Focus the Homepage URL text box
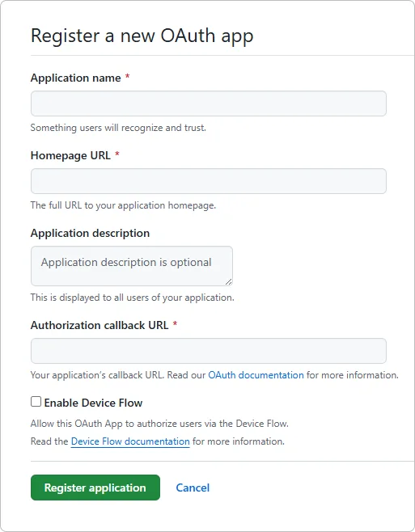Image resolution: width=415 pixels, height=532 pixels. click(x=209, y=181)
